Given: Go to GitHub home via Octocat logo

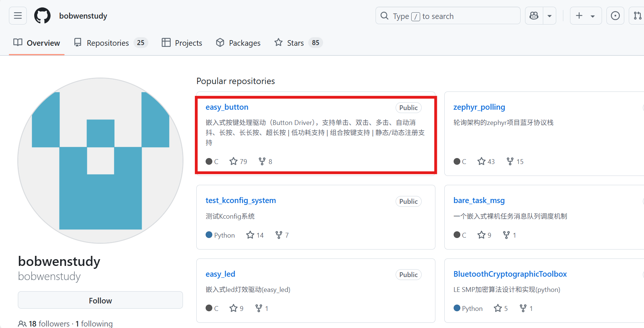Looking at the screenshot, I should point(42,16).
